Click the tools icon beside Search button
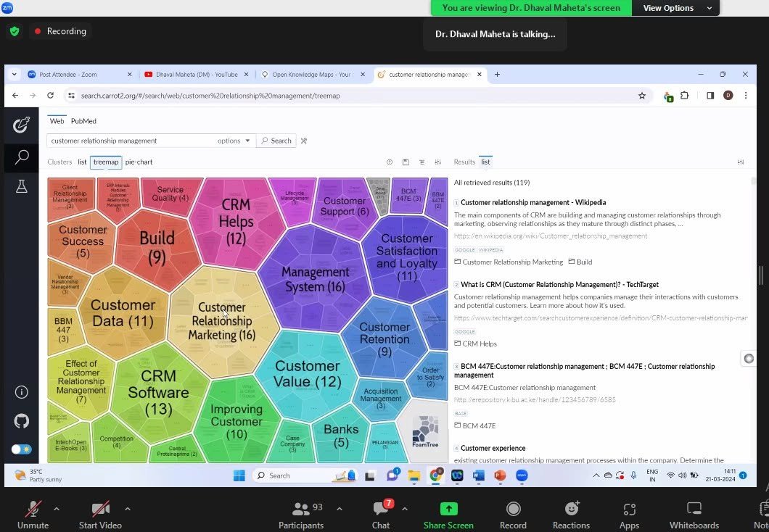769x532 pixels. point(304,141)
